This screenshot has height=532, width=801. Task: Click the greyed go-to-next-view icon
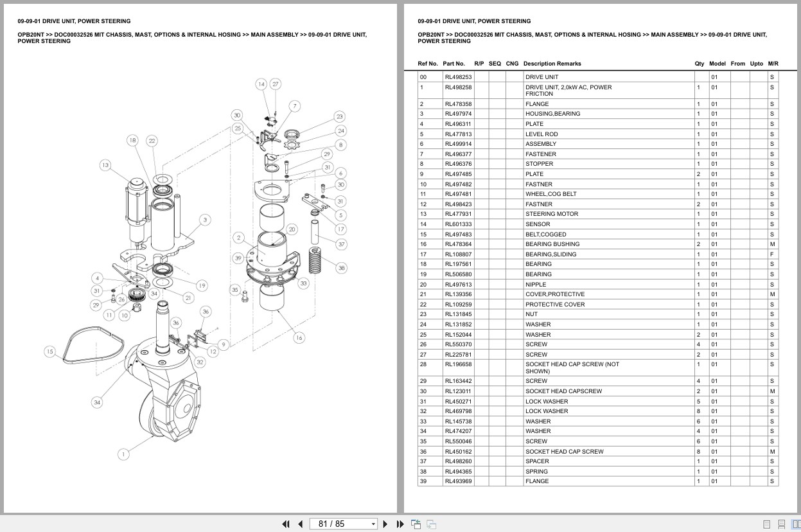tap(431, 524)
